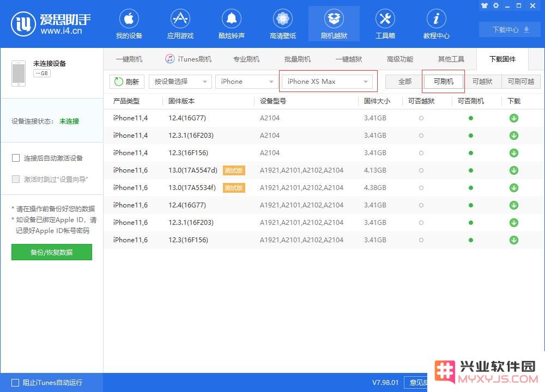Download firmware iPhone11,6 12.4(16G77)
Image resolution: width=545 pixels, height=392 pixels.
[x=514, y=205]
